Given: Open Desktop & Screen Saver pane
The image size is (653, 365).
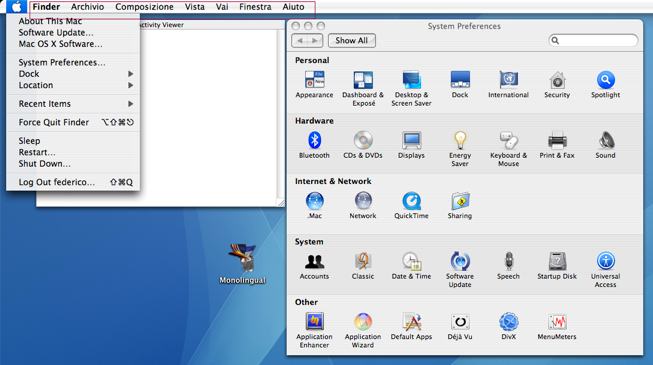Looking at the screenshot, I should coord(411,89).
